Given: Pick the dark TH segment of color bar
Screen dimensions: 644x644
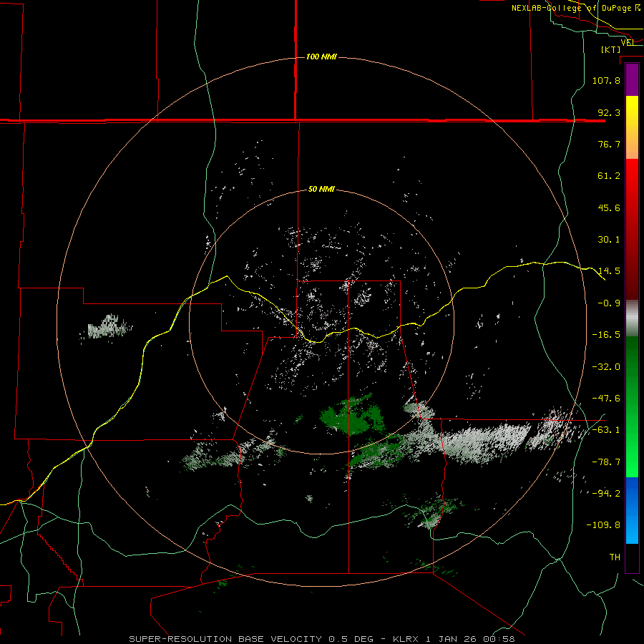Looking at the screenshot, I should (632, 557).
